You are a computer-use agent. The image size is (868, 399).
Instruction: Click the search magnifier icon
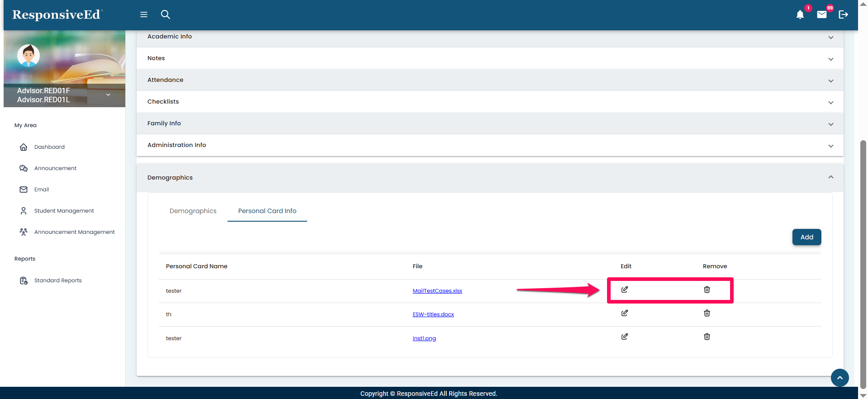point(166,14)
